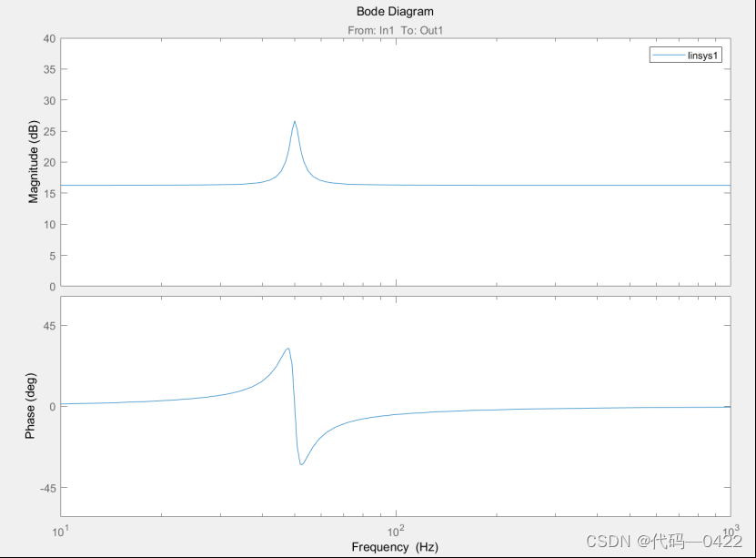Click the Bode Diagram title text
Viewport: 756px width, 558px height.
pyautogui.click(x=395, y=12)
